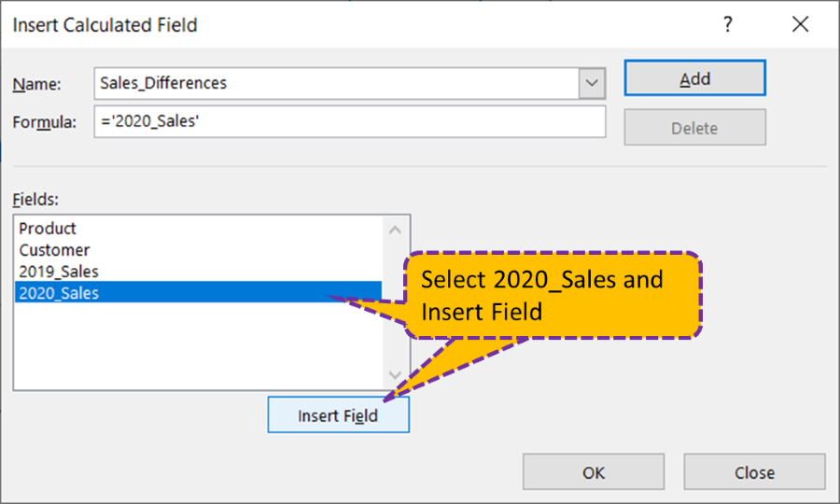The height and width of the screenshot is (504, 840).
Task: Close the dialog with the X icon
Action: pos(800,25)
